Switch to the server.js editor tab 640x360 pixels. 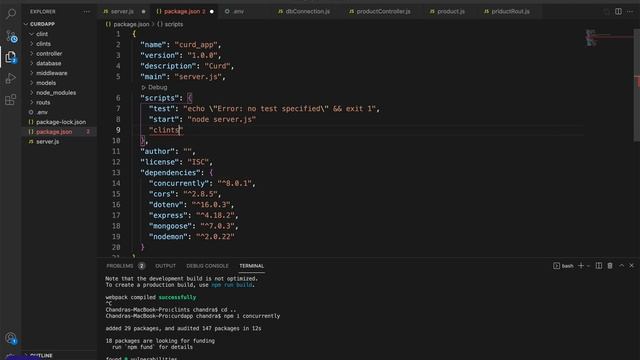click(124, 11)
